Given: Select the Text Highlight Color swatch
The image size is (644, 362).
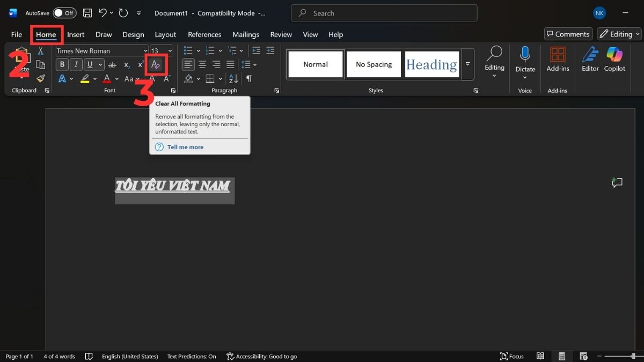Looking at the screenshot, I should [x=85, y=78].
